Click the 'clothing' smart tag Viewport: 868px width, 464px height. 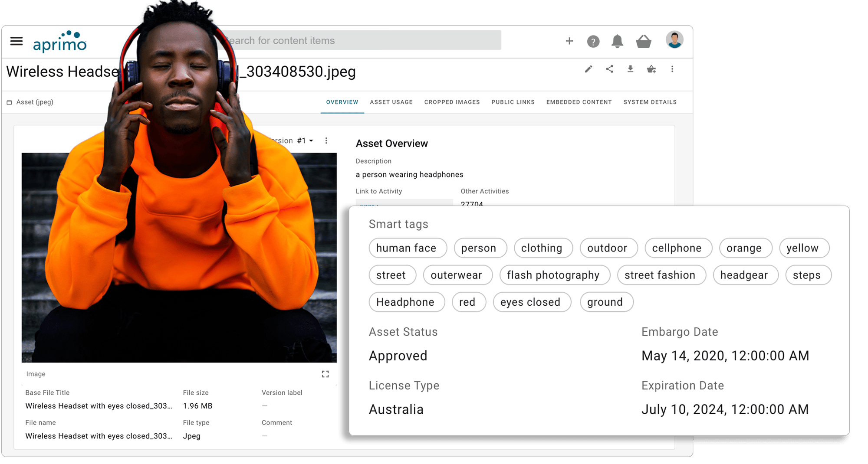(x=543, y=248)
